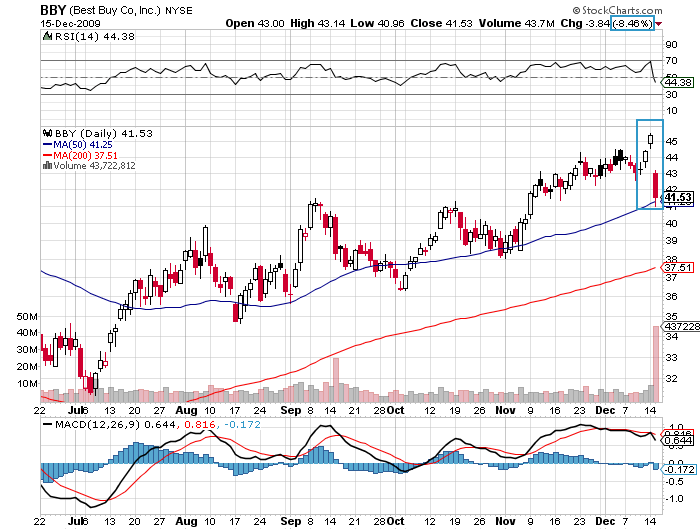Click the red down triangle after Chg
Screen dimensions: 700x530
(x=659, y=24)
